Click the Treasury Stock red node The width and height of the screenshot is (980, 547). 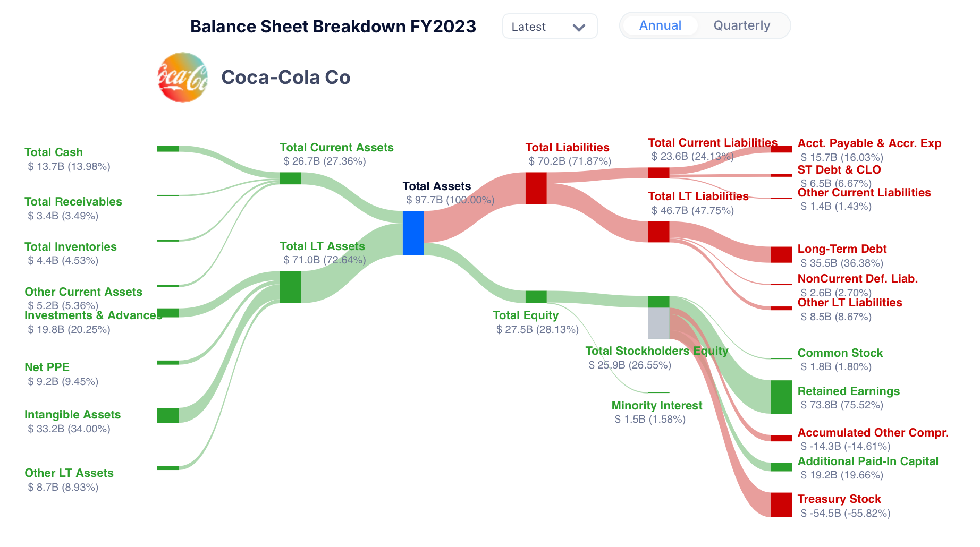tap(781, 505)
